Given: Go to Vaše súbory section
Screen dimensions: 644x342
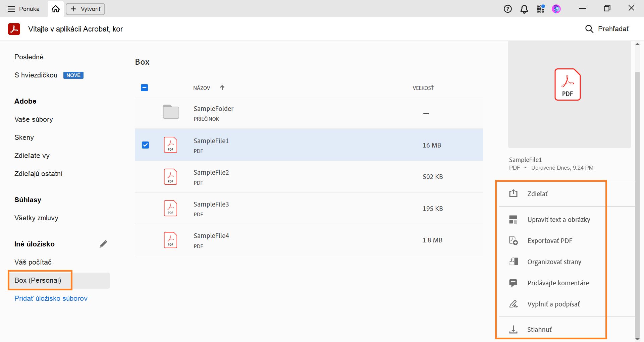Looking at the screenshot, I should [34, 119].
